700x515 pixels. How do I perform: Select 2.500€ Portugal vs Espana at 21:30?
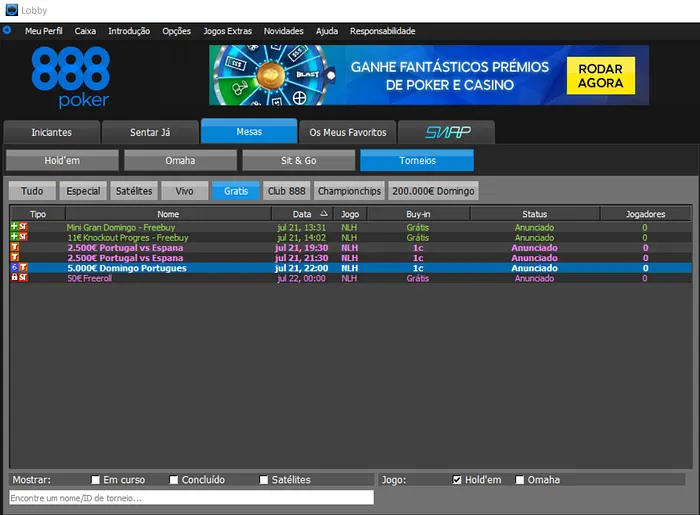point(351,258)
